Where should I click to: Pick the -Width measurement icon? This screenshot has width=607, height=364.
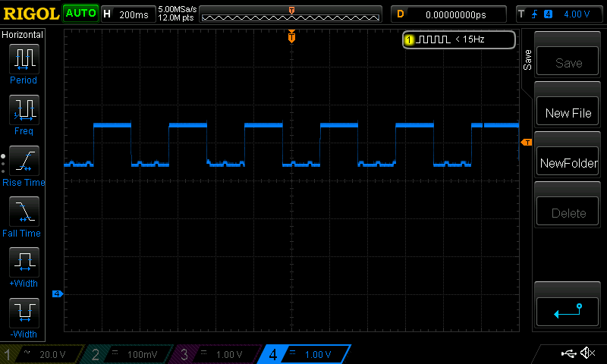pyautogui.click(x=24, y=312)
